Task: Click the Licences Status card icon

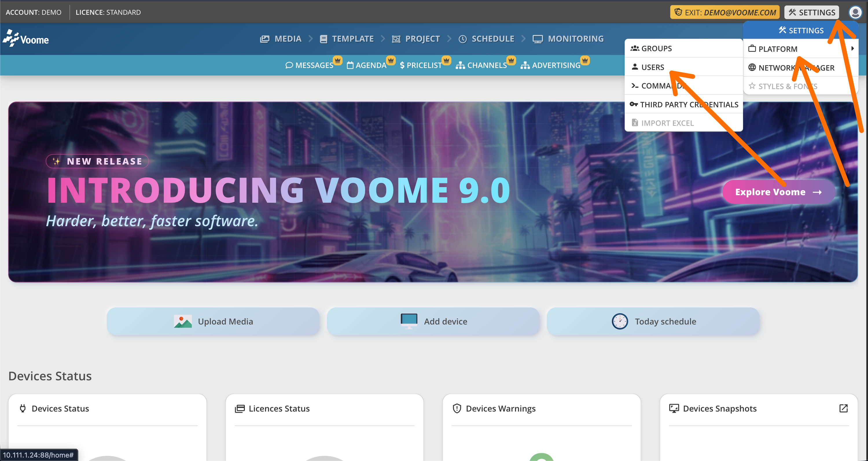Action: [x=240, y=408]
